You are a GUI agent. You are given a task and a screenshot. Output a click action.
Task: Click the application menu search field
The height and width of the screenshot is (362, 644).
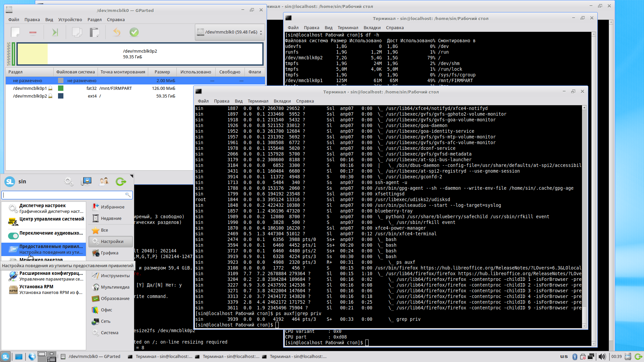tap(64, 195)
